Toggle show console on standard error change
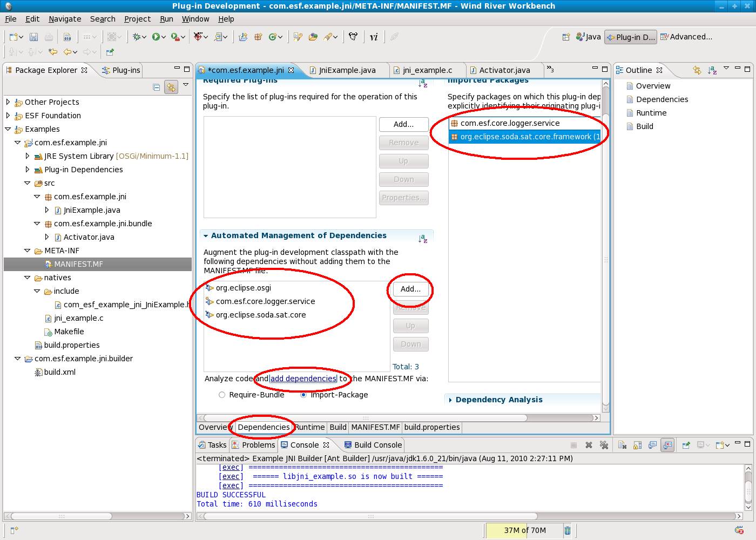The width and height of the screenshot is (756, 540). 667,445
